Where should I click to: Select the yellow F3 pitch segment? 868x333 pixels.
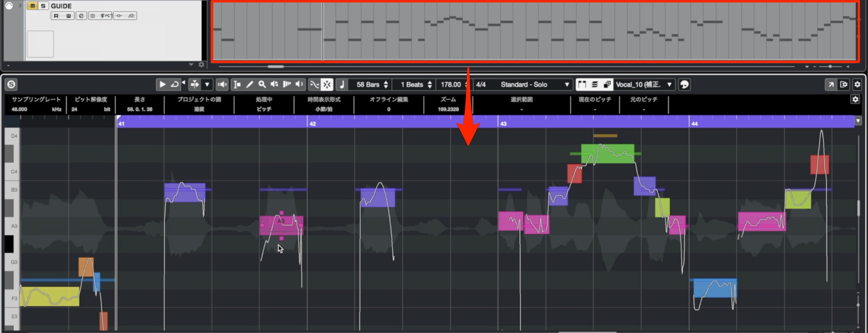click(x=49, y=296)
